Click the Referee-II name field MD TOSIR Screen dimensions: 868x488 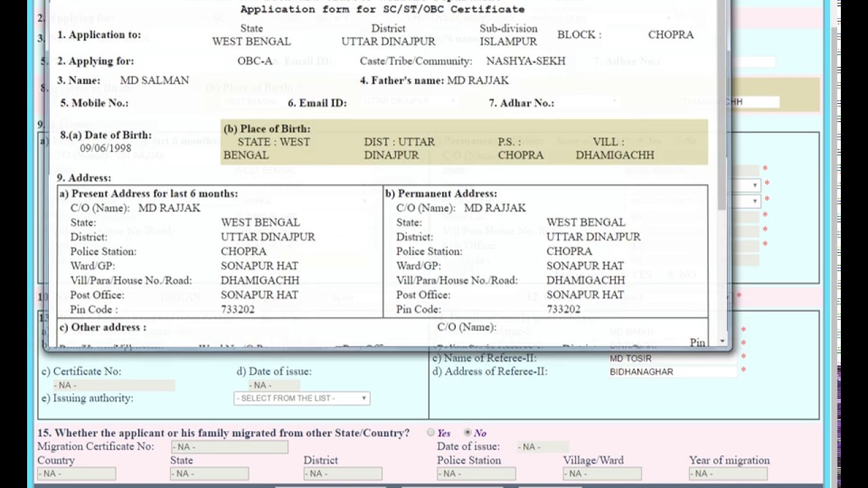[x=672, y=358]
